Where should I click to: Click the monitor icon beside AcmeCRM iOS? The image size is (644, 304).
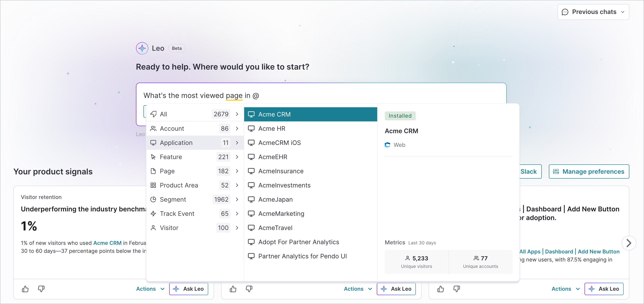[251, 143]
